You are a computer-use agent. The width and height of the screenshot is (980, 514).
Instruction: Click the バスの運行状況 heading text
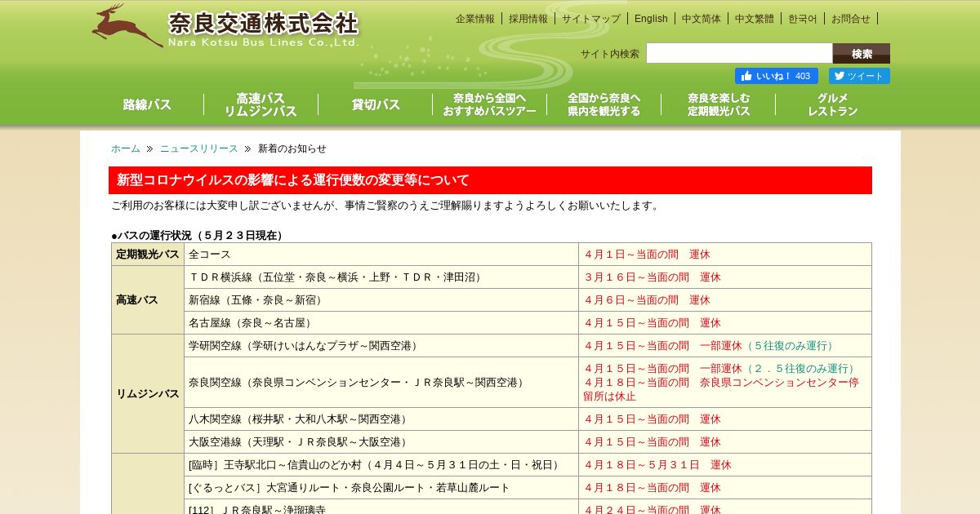pyautogui.click(x=197, y=236)
